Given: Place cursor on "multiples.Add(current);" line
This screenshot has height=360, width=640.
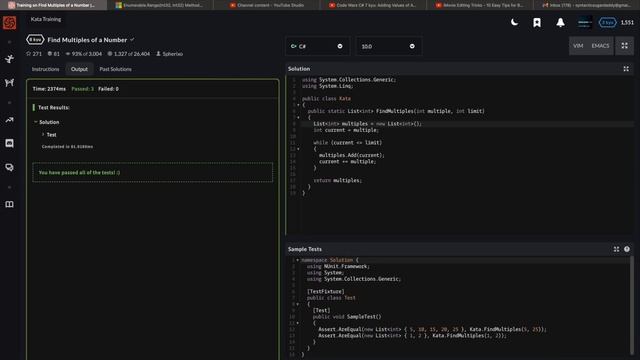Looking at the screenshot, I should [351, 155].
